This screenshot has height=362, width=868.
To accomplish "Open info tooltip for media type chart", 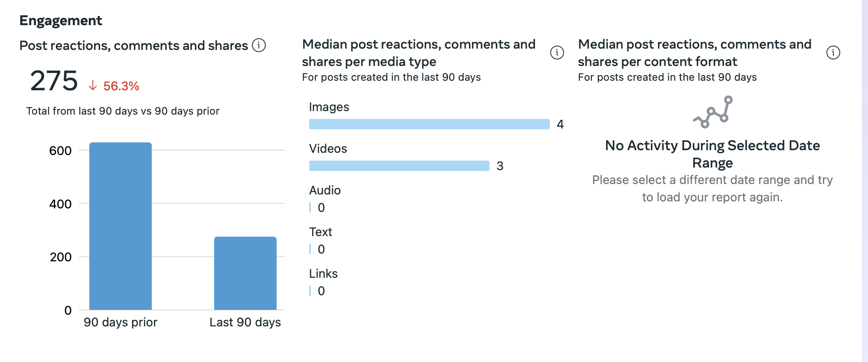I will click(x=557, y=53).
